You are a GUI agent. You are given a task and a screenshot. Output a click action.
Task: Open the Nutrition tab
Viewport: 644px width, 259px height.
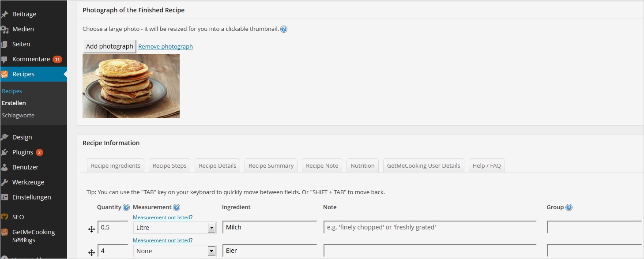(x=362, y=166)
